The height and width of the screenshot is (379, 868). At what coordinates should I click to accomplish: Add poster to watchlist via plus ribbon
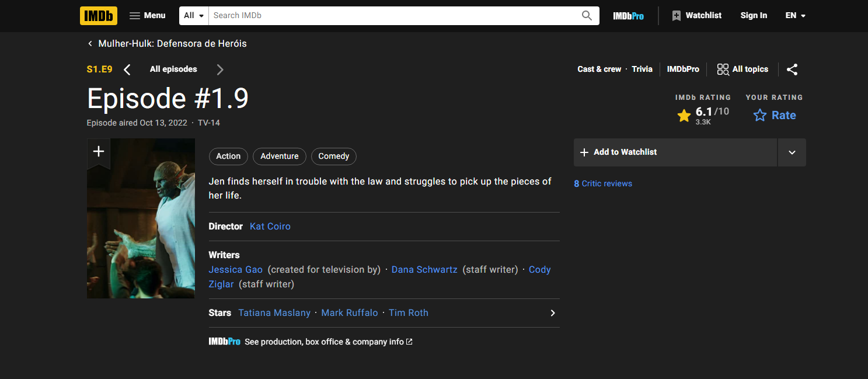[99, 152]
